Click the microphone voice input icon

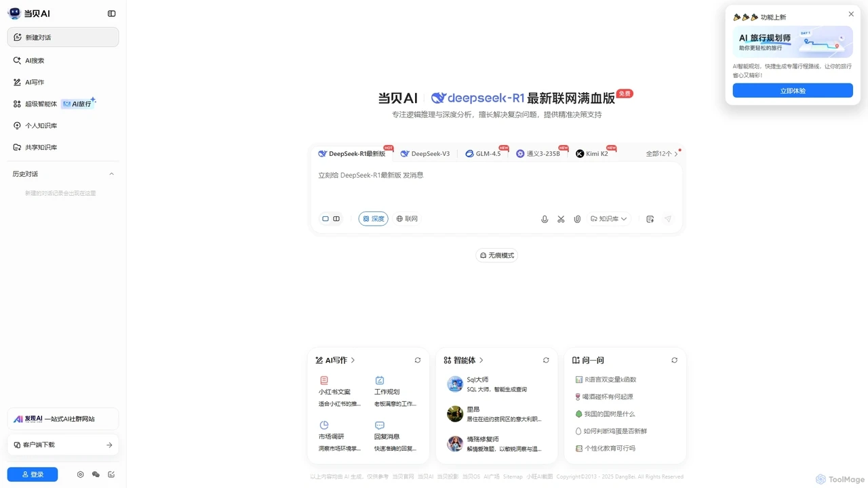[x=545, y=219]
